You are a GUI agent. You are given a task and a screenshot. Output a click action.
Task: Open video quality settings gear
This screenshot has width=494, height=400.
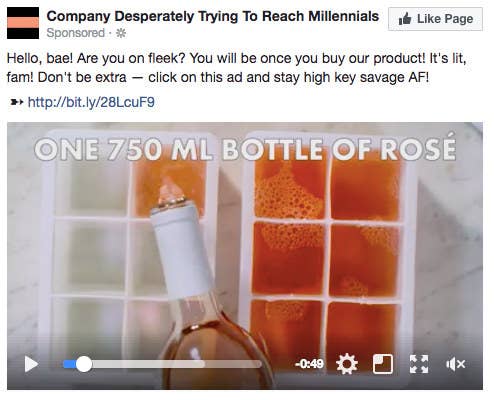pos(347,364)
